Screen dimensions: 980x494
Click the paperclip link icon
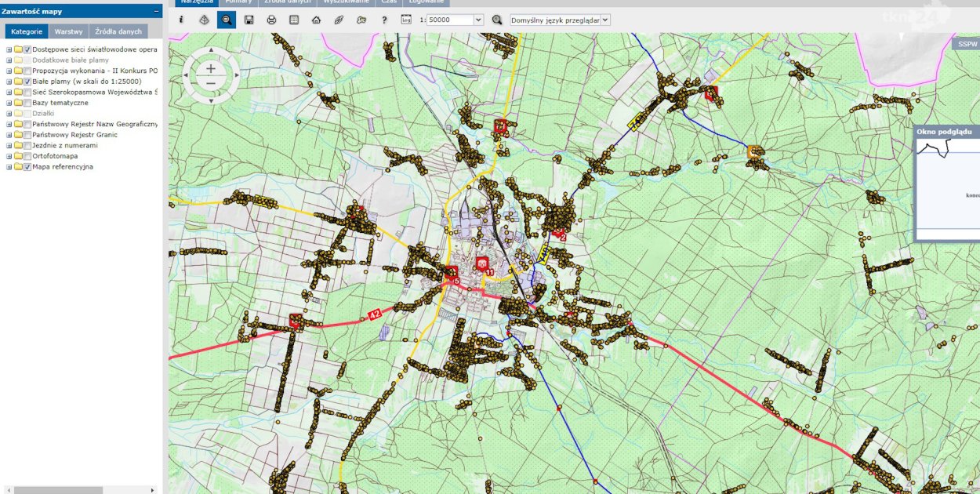point(339,20)
